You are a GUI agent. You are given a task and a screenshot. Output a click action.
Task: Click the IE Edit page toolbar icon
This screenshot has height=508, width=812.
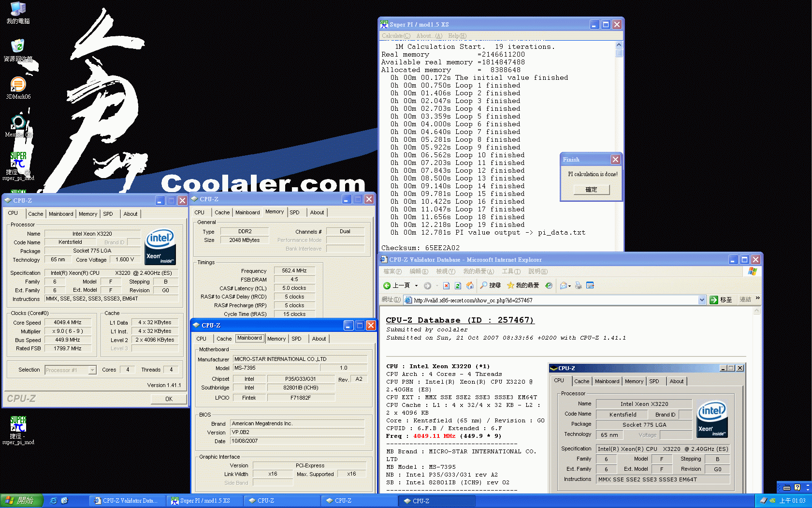point(590,285)
